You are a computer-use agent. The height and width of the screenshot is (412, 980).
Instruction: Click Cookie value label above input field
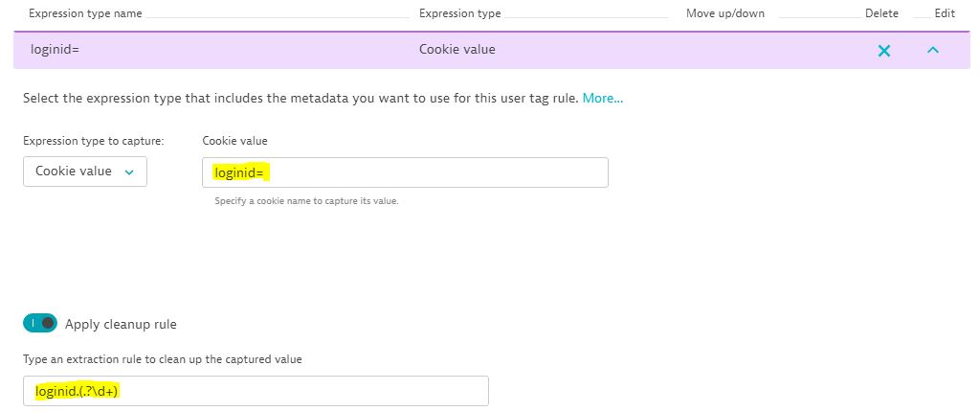[235, 141]
